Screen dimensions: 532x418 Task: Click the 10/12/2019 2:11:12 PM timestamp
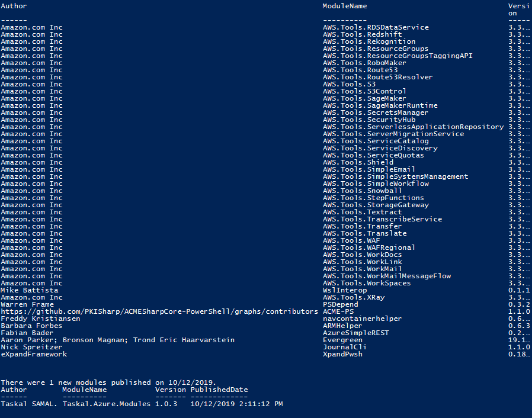pyautogui.click(x=236, y=404)
